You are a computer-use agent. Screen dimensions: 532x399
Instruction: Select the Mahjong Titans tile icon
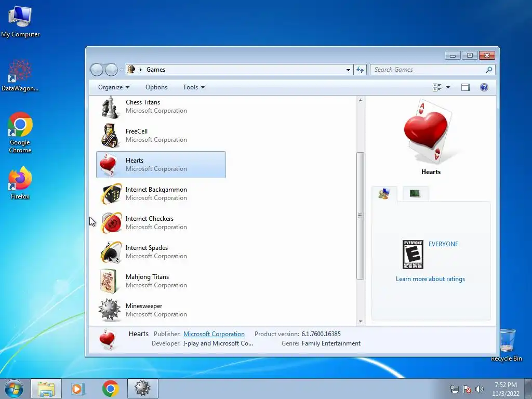point(109,281)
